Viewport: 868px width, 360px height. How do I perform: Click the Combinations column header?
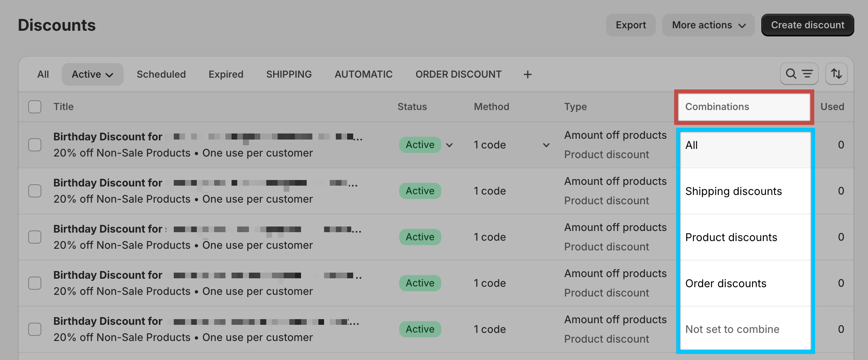point(717,107)
